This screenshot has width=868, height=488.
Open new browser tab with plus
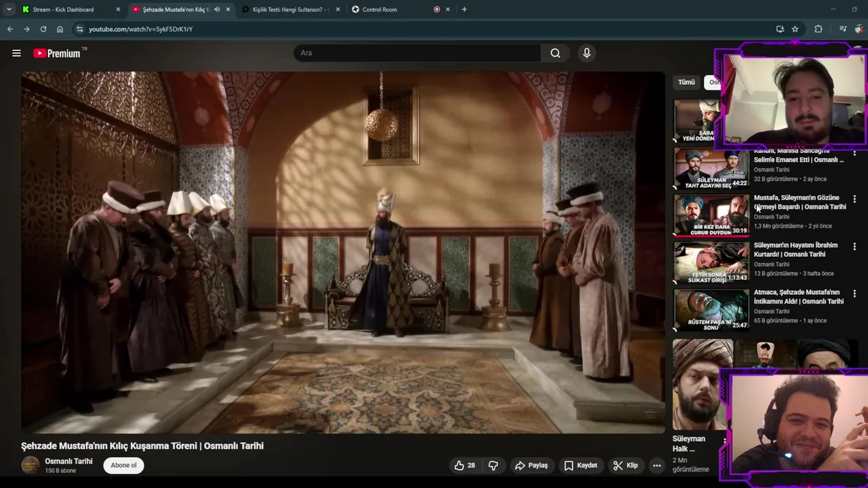[465, 9]
